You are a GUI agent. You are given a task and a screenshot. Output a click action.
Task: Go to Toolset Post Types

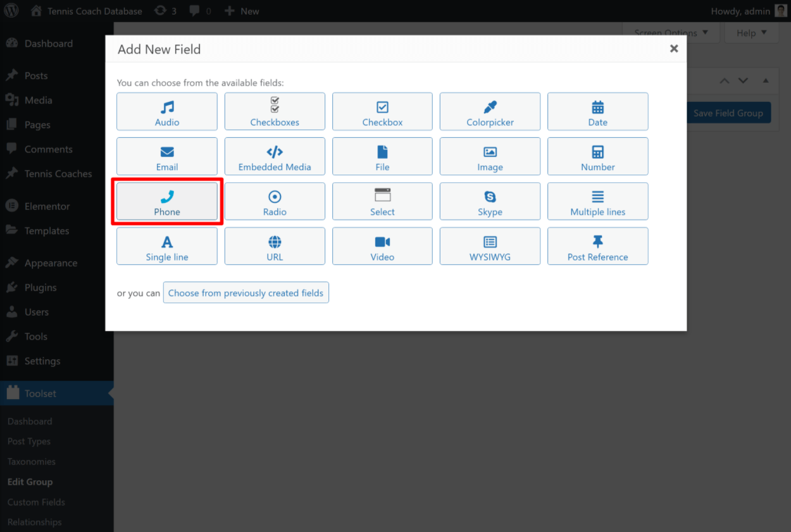29,442
